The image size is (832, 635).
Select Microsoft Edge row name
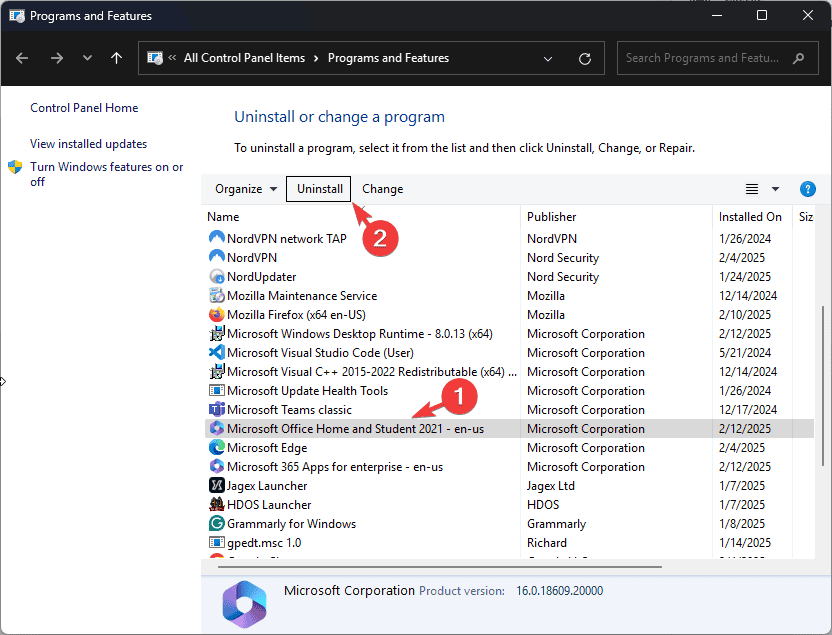click(x=267, y=448)
